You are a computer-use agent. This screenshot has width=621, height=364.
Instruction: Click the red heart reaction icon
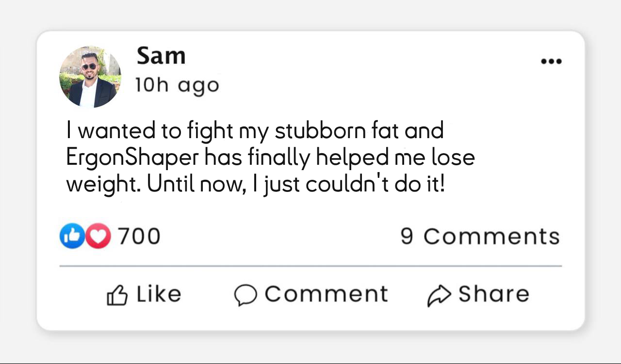(x=98, y=236)
